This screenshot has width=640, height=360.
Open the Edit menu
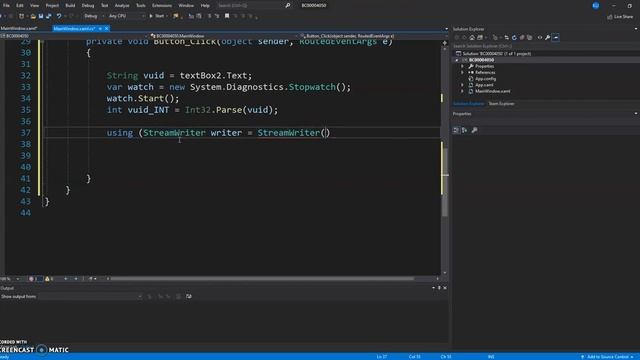click(x=20, y=6)
